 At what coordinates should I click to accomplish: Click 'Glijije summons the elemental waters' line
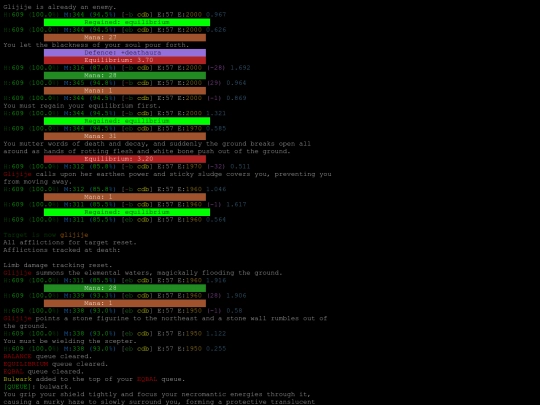coord(143,272)
